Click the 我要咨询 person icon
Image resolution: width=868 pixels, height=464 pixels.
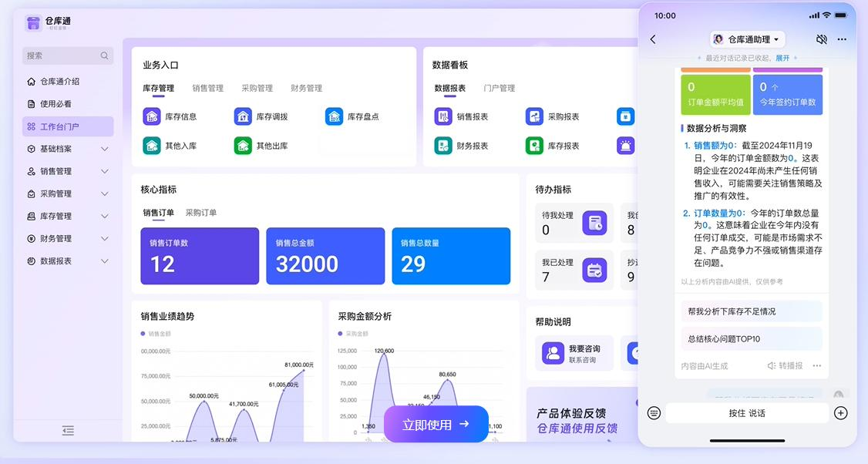(553, 353)
